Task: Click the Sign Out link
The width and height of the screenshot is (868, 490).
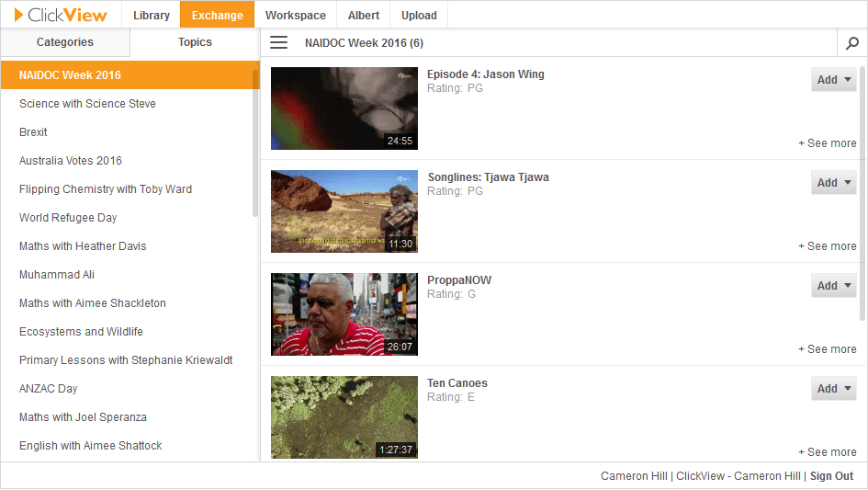Action: 831,476
